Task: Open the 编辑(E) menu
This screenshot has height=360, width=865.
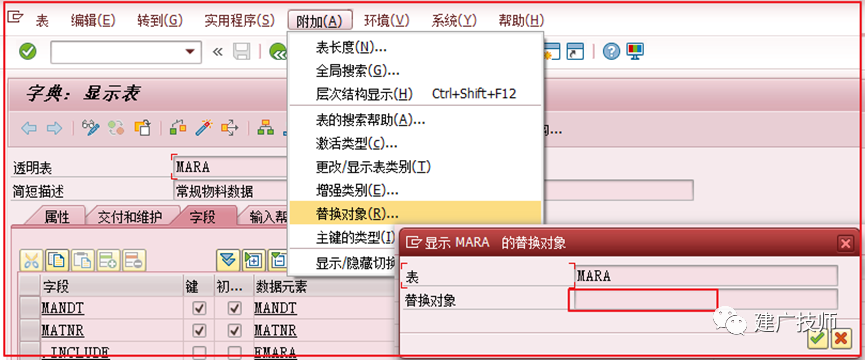Action: point(93,21)
